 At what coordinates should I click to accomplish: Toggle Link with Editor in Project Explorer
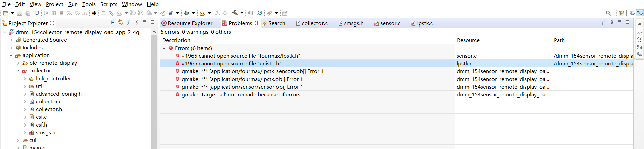coord(120,22)
